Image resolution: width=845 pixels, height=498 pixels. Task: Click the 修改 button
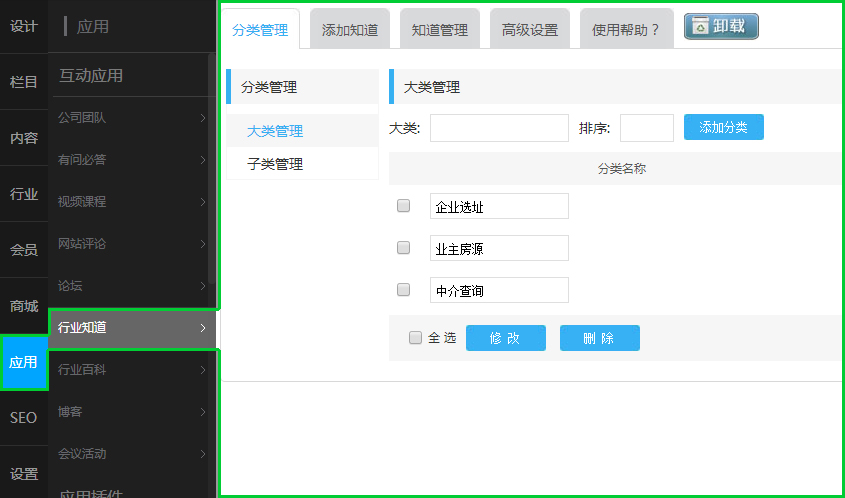505,339
